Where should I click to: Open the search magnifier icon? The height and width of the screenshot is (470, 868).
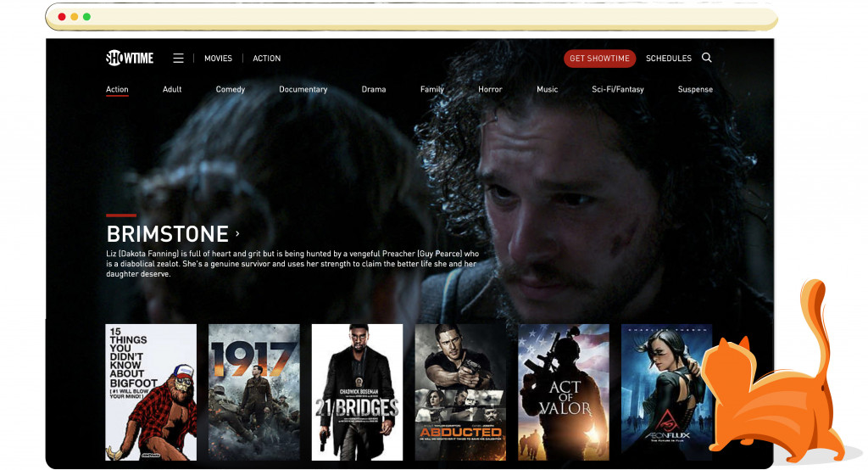[707, 58]
